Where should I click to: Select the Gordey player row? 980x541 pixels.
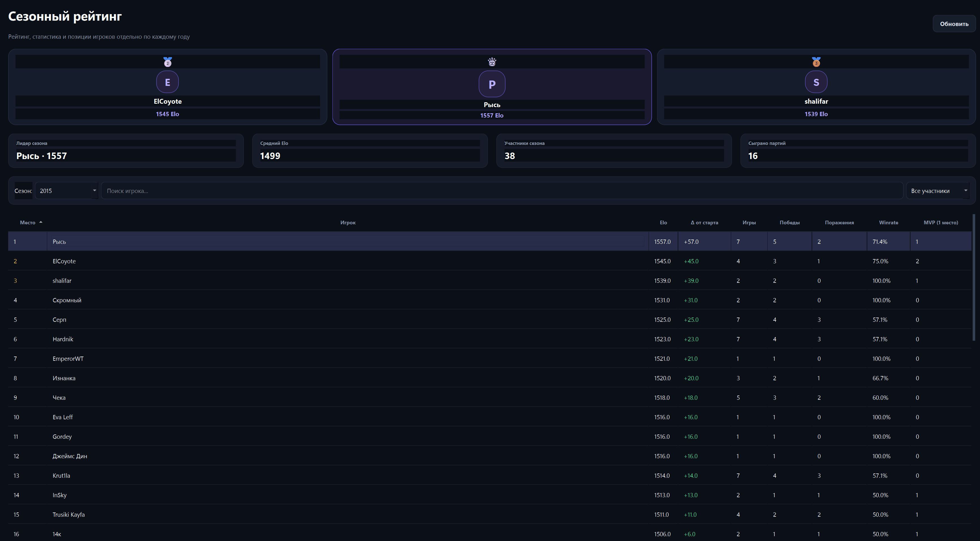[x=490, y=436]
